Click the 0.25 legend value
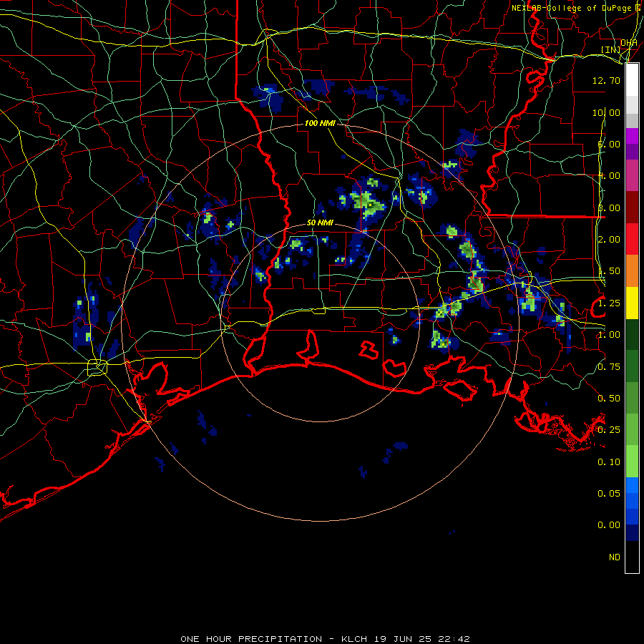 [x=609, y=430]
